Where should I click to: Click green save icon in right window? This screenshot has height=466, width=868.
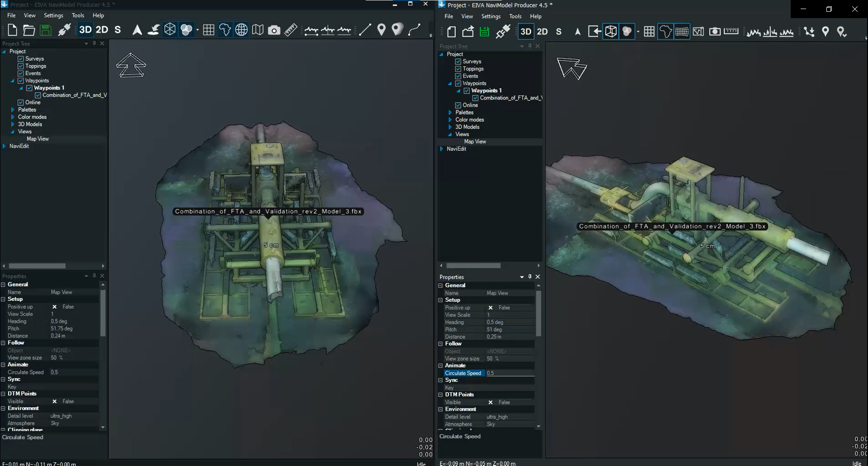(x=484, y=32)
